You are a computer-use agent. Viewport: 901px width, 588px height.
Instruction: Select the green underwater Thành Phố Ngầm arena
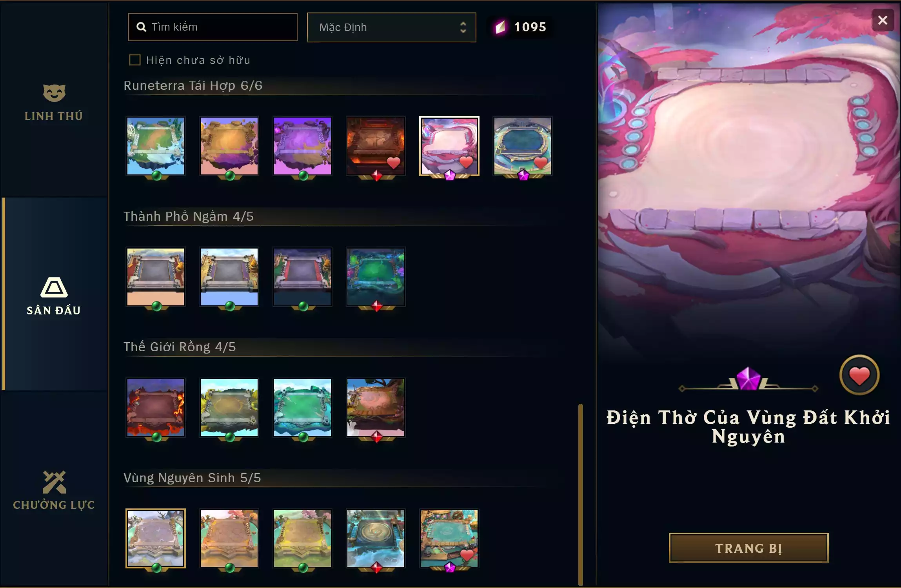coord(376,277)
